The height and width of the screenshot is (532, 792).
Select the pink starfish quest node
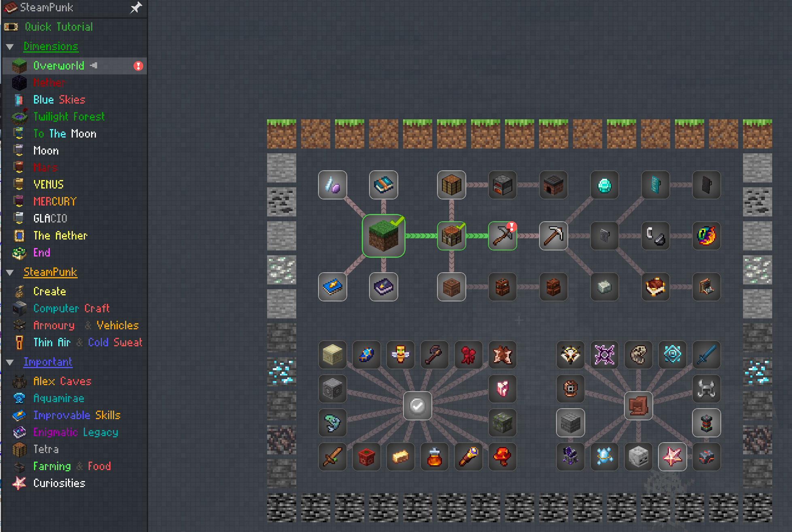pos(672,457)
